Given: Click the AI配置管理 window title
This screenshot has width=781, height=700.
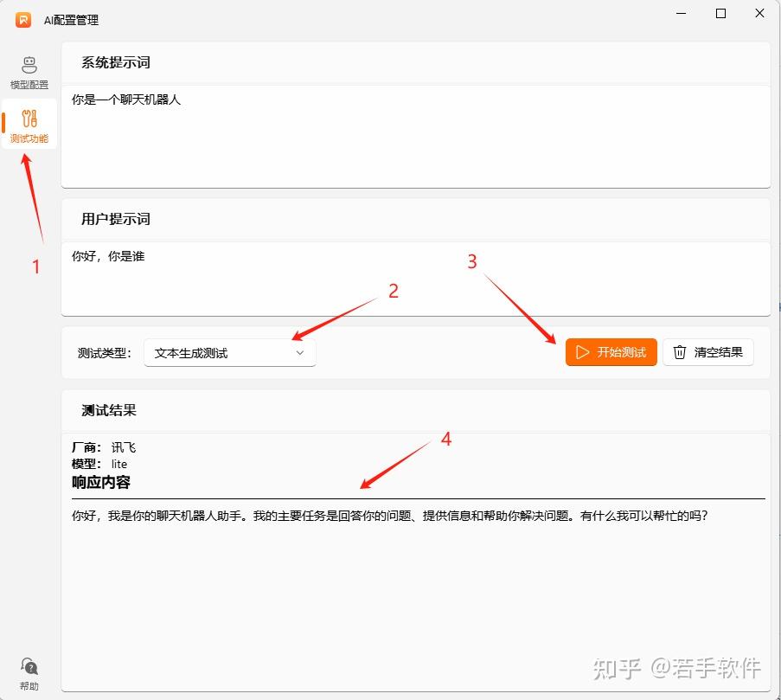Looking at the screenshot, I should click(x=71, y=21).
